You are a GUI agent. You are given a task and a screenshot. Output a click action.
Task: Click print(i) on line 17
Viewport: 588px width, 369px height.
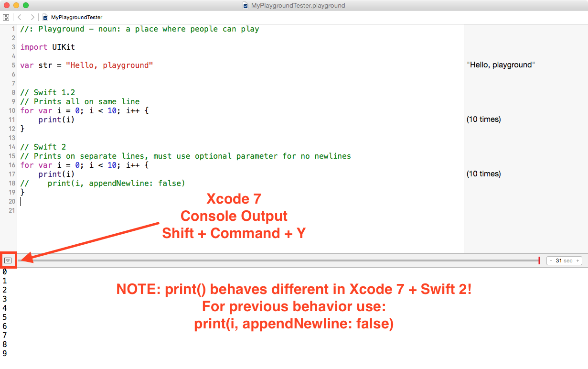point(57,174)
